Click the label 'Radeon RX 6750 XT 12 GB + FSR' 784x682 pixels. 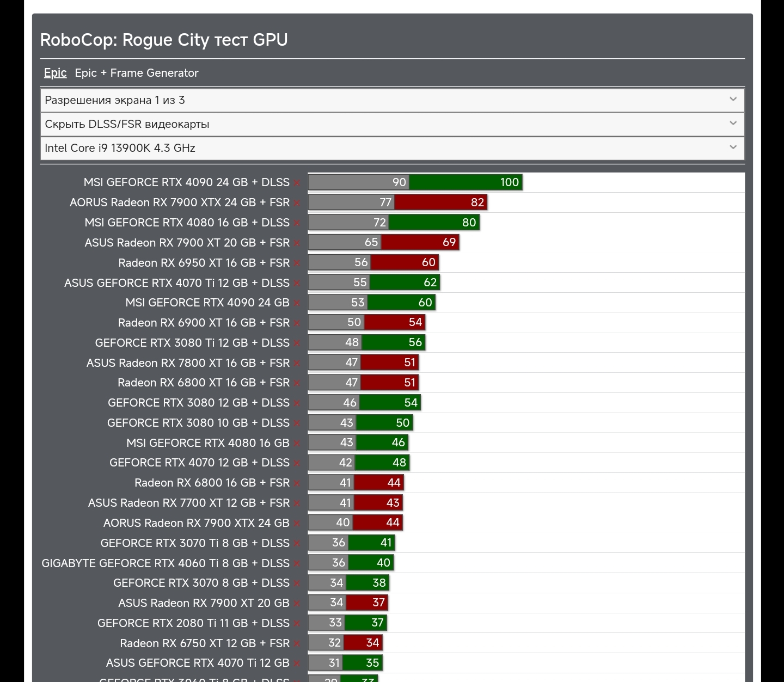pyautogui.click(x=205, y=643)
